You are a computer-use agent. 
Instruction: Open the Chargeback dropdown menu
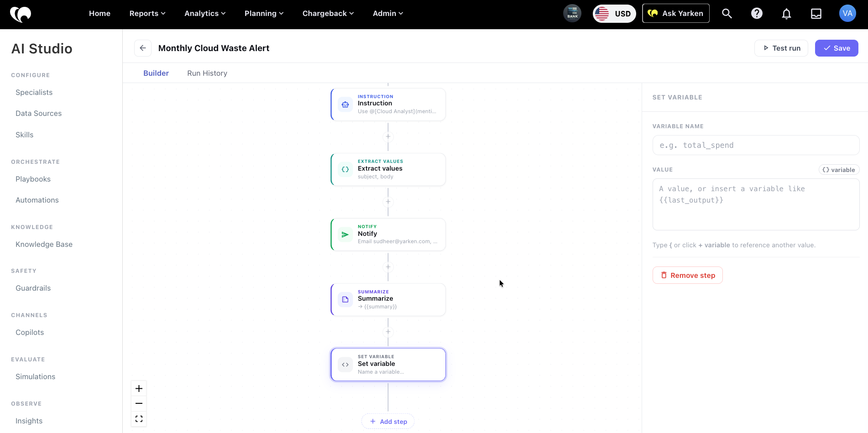click(x=328, y=13)
